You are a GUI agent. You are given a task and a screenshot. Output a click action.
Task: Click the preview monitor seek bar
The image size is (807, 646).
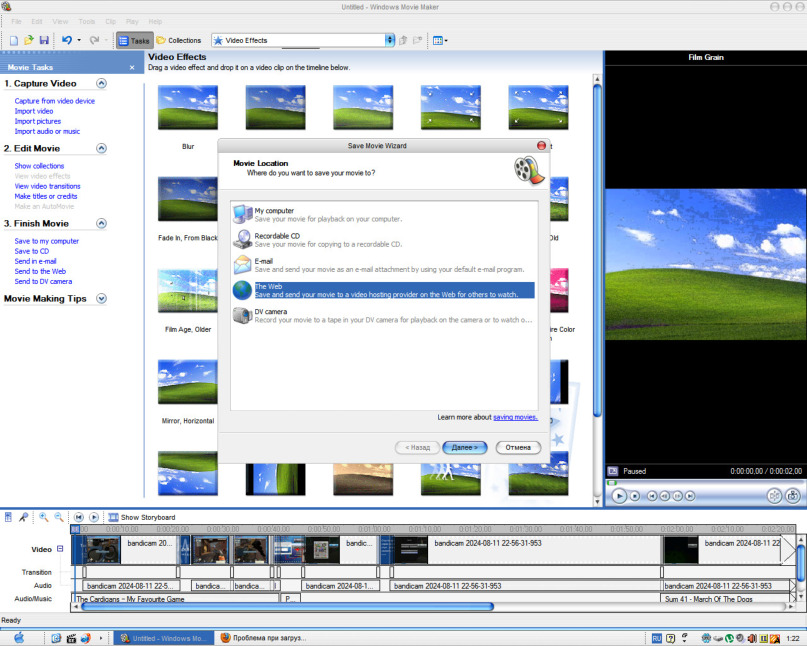704,482
